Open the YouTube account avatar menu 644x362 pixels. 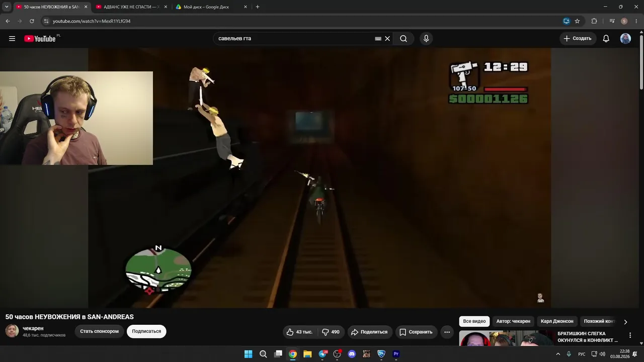pos(625,39)
